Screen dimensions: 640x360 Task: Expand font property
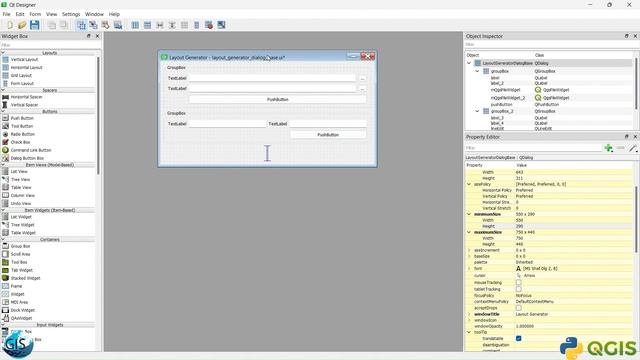click(469, 269)
